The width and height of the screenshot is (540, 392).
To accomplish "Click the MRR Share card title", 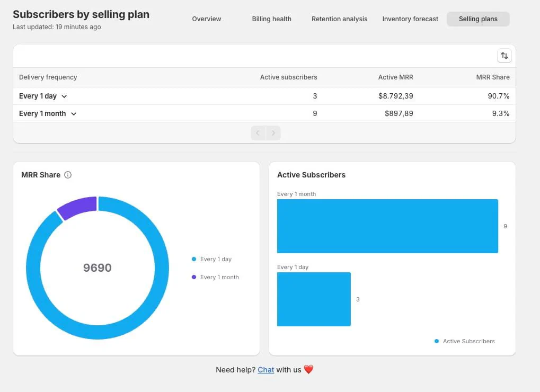I will tap(41, 175).
